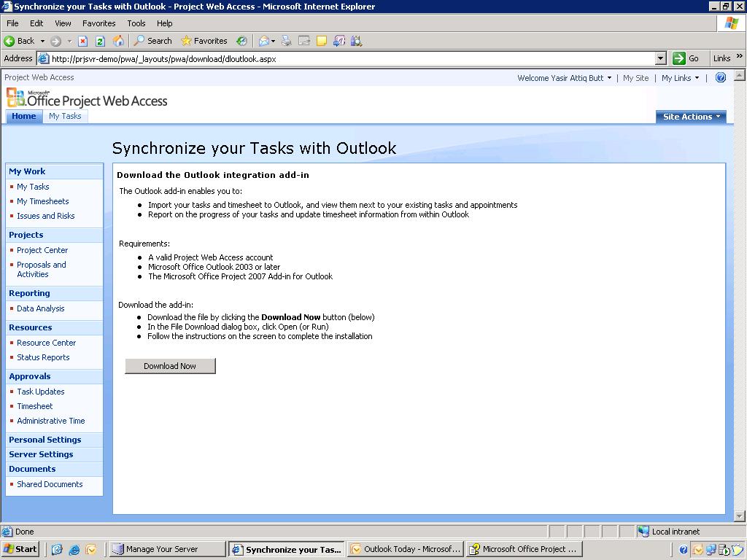Viewport: 747px width, 560px height.
Task: Open the View menu
Action: tap(63, 23)
